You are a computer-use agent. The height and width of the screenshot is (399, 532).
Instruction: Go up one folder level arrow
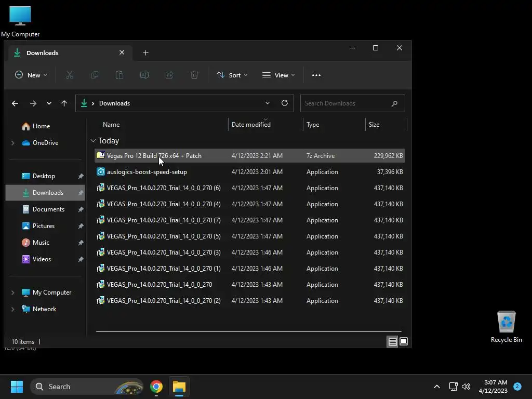64,103
